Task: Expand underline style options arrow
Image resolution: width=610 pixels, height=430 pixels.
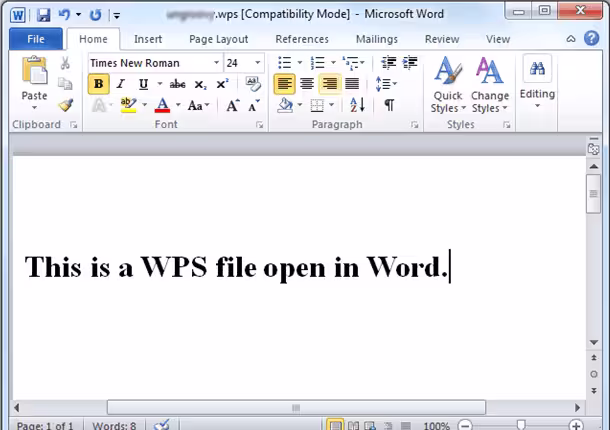Action: pyautogui.click(x=160, y=84)
